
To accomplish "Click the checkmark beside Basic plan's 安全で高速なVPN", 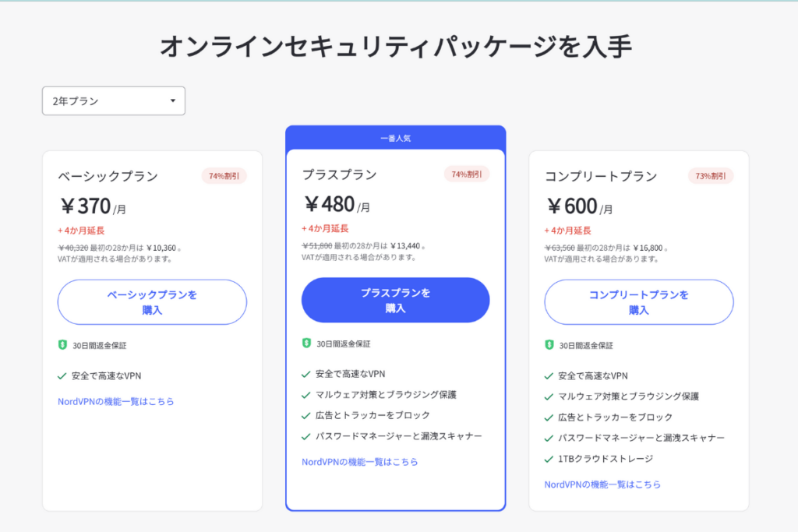I will point(62,375).
